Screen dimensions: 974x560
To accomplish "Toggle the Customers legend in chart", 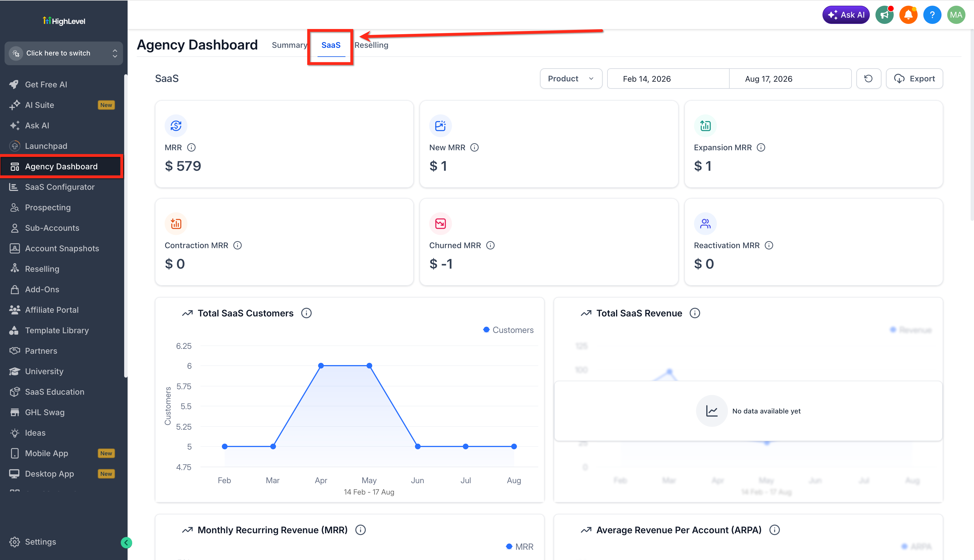I will (508, 330).
